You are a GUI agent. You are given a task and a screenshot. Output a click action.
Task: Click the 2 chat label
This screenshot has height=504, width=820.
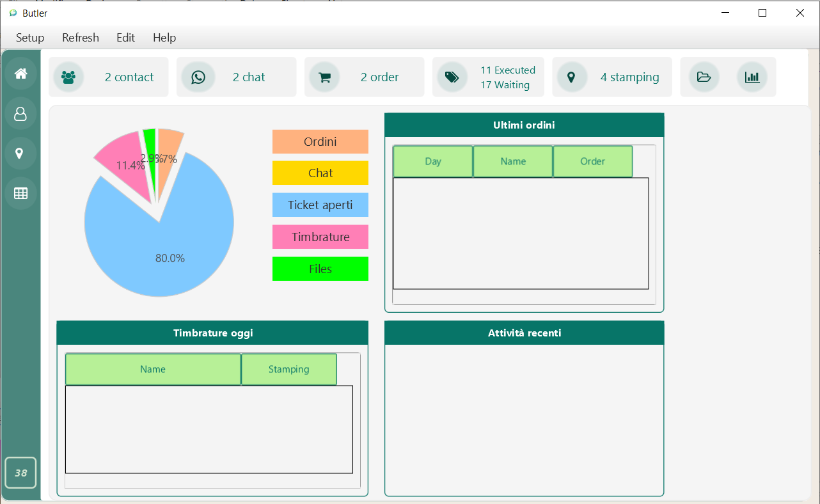point(249,77)
